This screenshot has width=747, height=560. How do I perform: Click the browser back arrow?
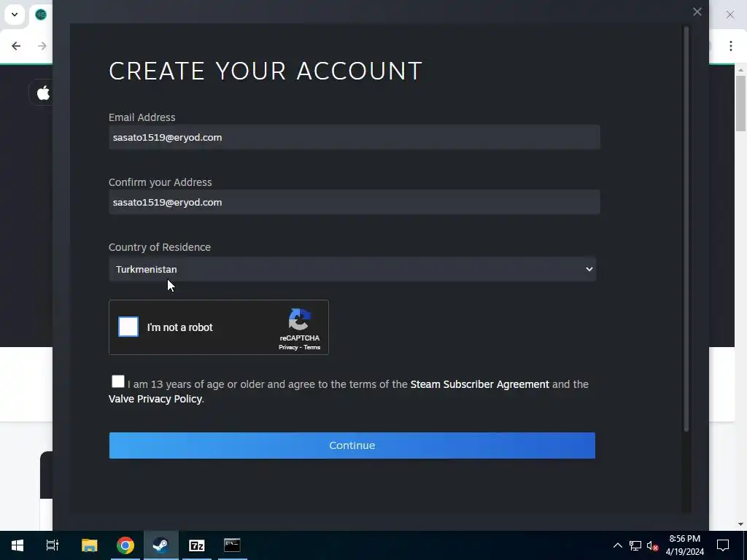click(x=16, y=46)
